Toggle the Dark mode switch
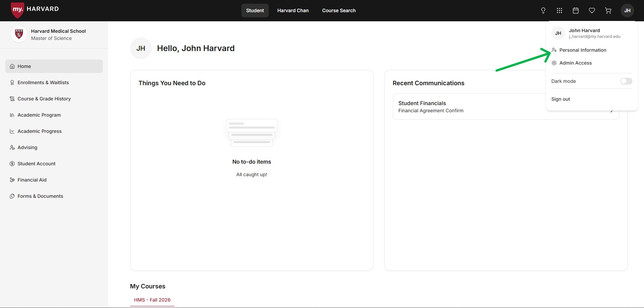644x308 pixels. click(626, 81)
